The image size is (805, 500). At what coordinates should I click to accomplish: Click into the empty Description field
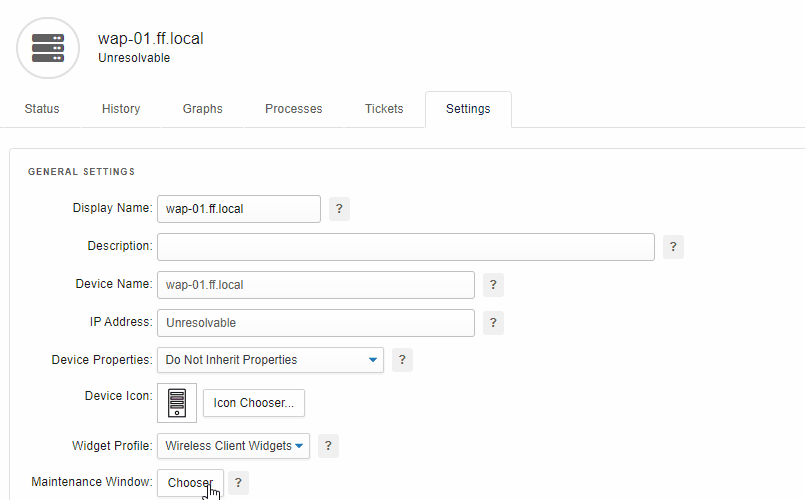[x=406, y=247]
